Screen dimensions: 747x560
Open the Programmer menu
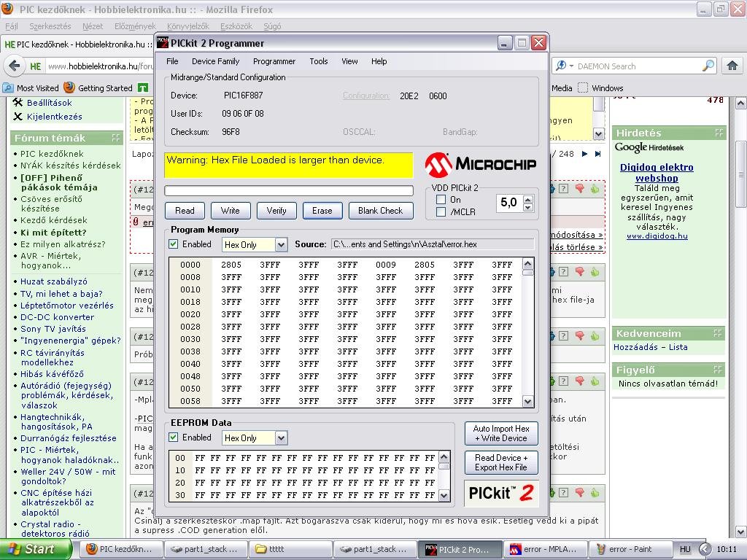coord(274,61)
